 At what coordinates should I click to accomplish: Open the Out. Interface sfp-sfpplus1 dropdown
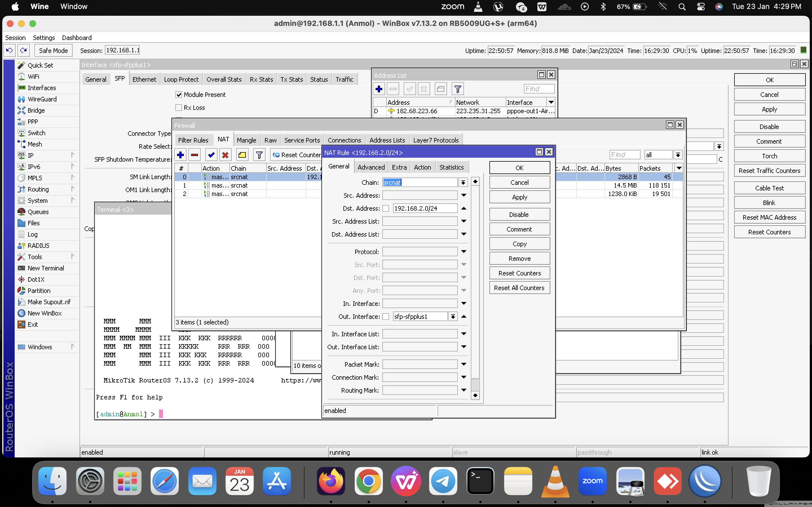point(453,317)
